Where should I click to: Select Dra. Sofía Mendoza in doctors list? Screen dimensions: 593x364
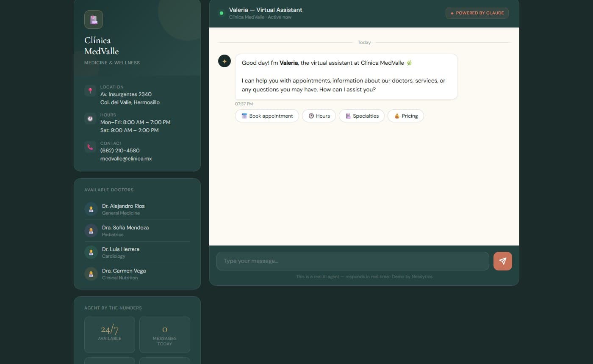(137, 231)
